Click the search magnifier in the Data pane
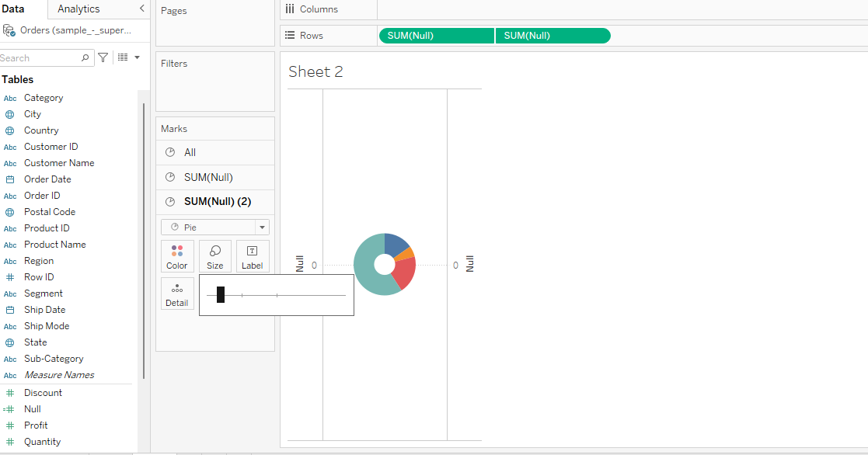 click(85, 57)
